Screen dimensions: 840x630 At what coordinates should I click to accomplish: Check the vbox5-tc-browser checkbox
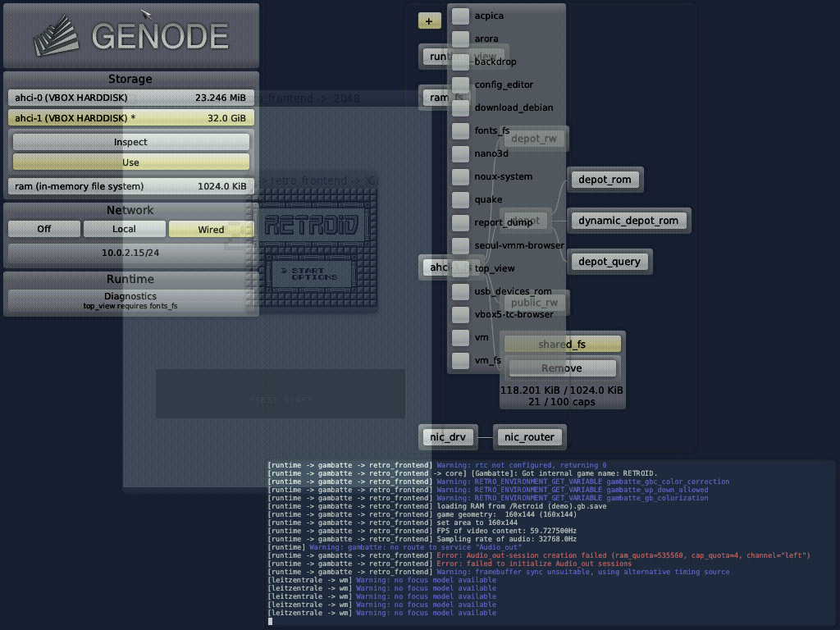tap(460, 314)
